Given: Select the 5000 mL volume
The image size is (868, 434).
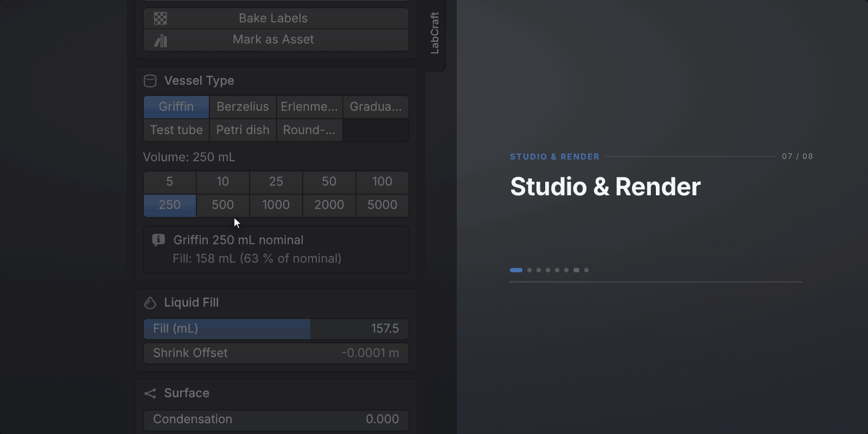Looking at the screenshot, I should click(382, 205).
